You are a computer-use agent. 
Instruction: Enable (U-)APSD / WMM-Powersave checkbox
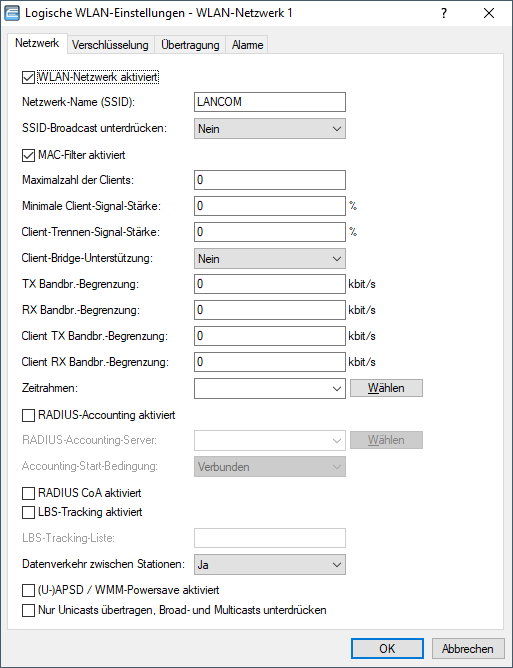pyautogui.click(x=29, y=590)
